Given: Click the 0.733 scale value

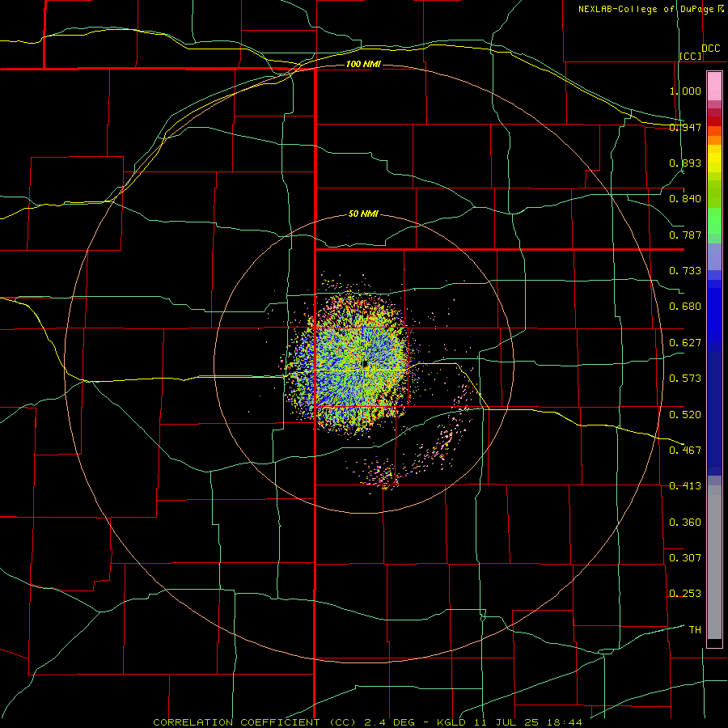Looking at the screenshot, I should 685,271.
